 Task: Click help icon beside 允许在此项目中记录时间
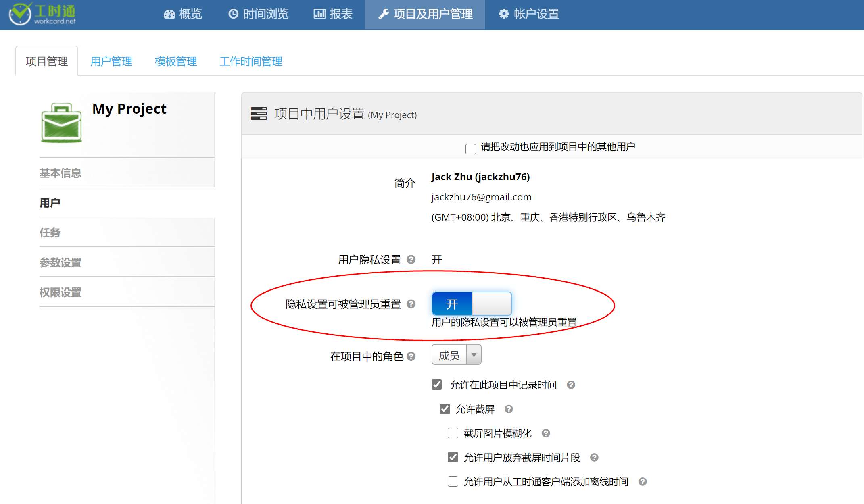(571, 385)
